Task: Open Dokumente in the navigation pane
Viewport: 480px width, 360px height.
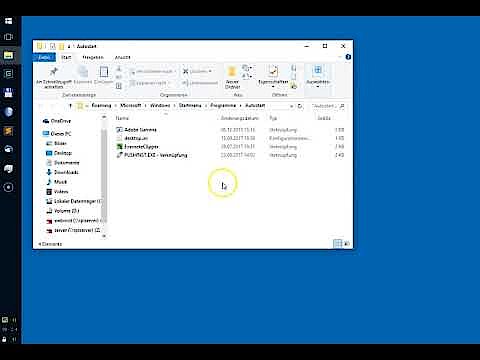Action: coord(62,163)
